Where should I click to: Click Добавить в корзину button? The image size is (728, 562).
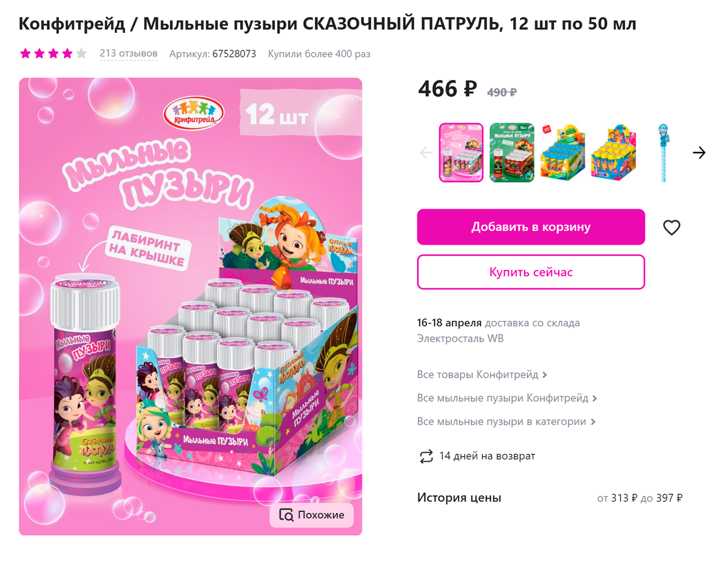[531, 227]
